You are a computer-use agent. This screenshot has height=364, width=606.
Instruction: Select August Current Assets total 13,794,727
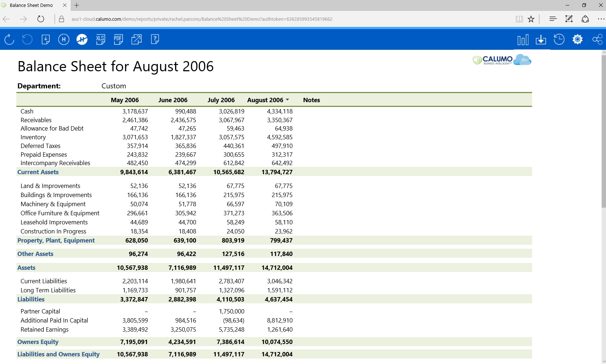click(x=277, y=172)
